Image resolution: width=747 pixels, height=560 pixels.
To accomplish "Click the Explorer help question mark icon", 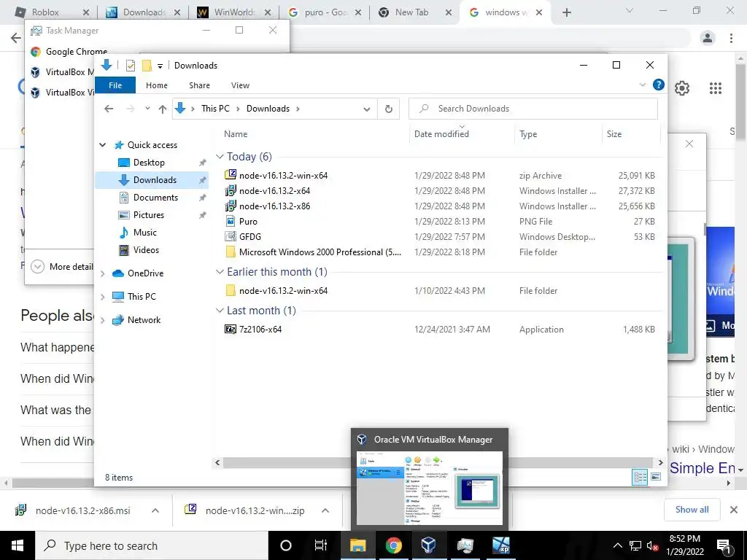I will 659,85.
